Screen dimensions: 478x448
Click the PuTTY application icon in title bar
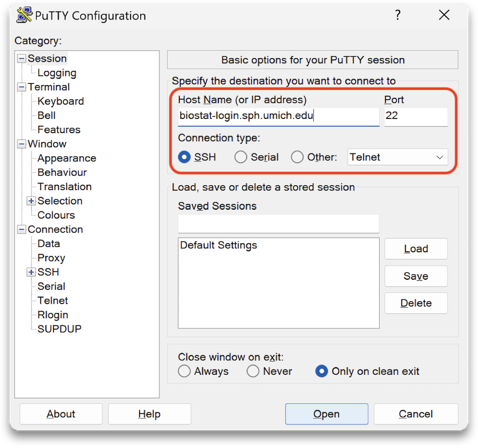click(x=23, y=15)
